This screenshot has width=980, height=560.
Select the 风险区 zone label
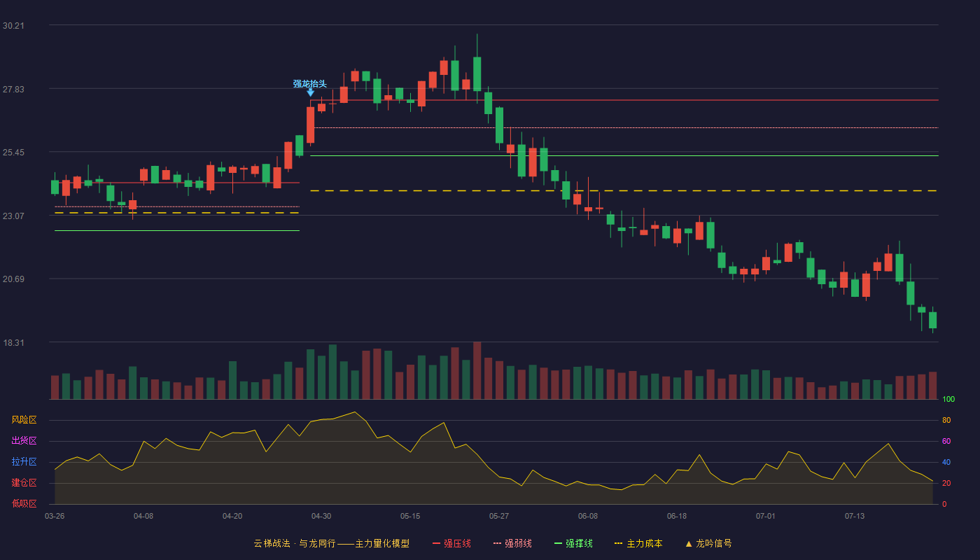(24, 420)
